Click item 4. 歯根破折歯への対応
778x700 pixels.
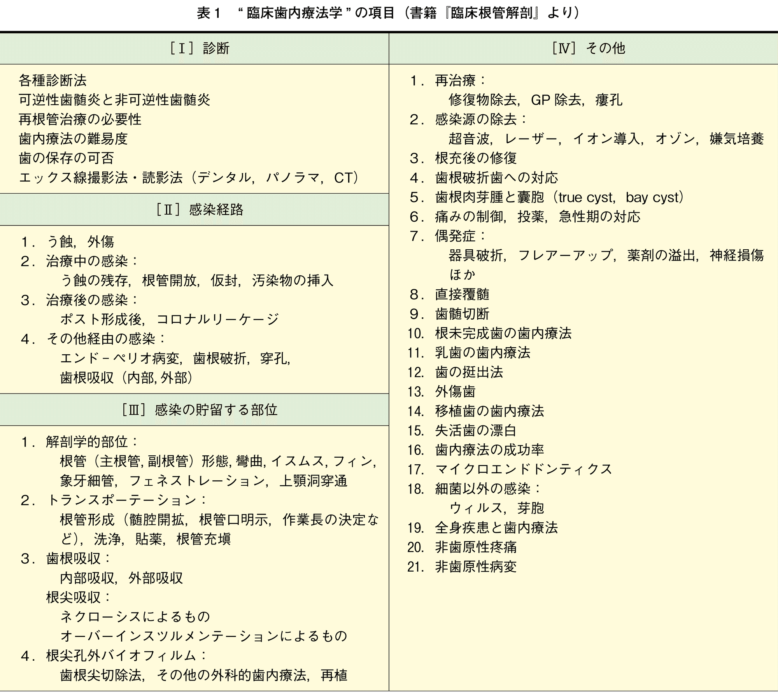pos(484,178)
